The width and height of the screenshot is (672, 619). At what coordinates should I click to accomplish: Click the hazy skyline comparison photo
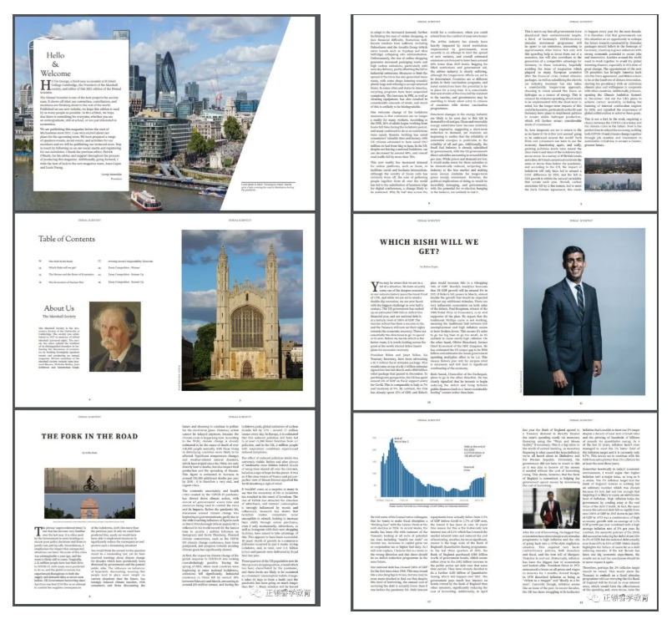tap(614, 166)
